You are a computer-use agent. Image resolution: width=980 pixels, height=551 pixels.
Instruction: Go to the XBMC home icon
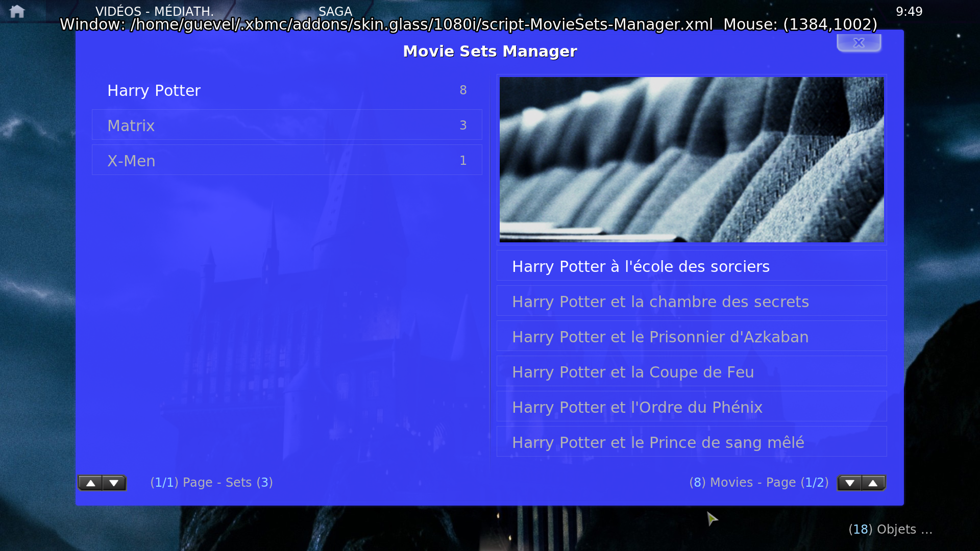17,11
